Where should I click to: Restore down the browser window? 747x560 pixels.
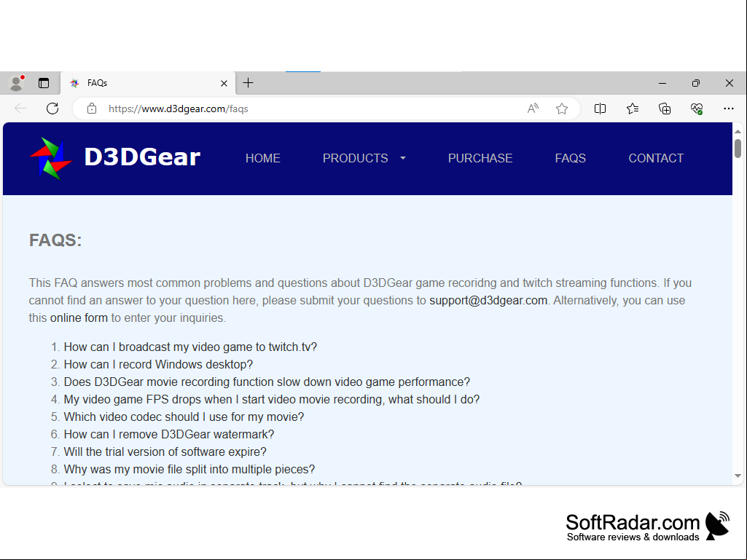pyautogui.click(x=695, y=83)
